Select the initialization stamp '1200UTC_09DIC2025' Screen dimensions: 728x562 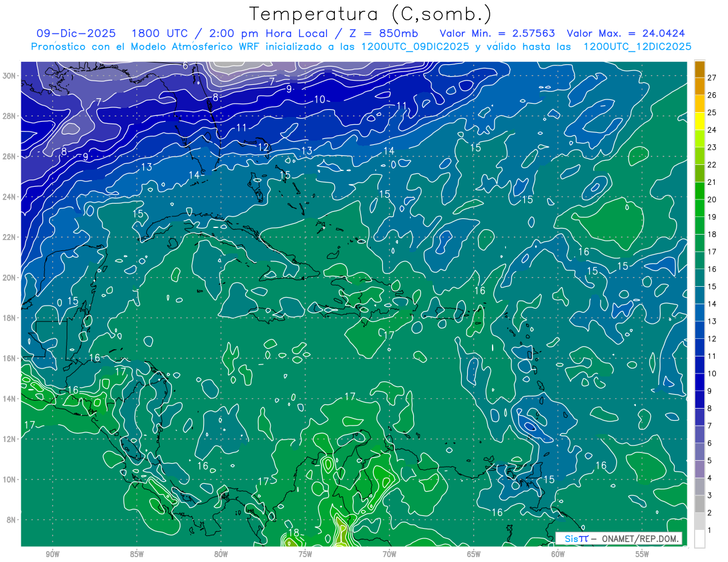tap(415, 47)
